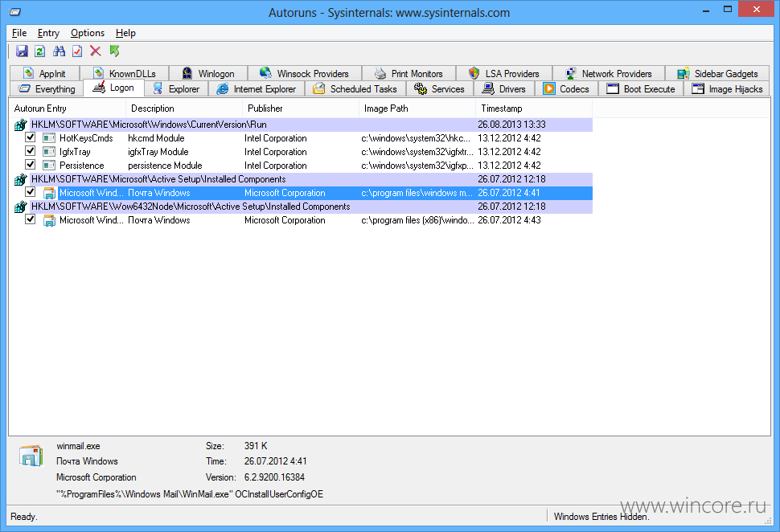Click registry icon beside Wow6432Node Installed Components
The width and height of the screenshot is (780, 532).
point(20,207)
